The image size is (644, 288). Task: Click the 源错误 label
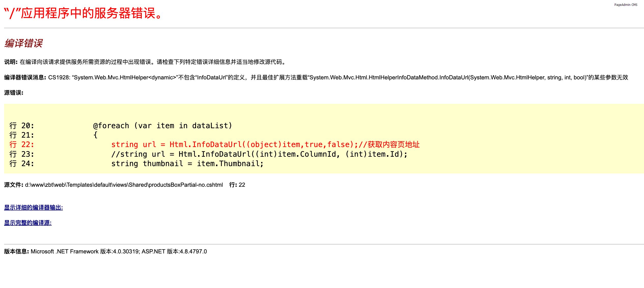coord(13,93)
